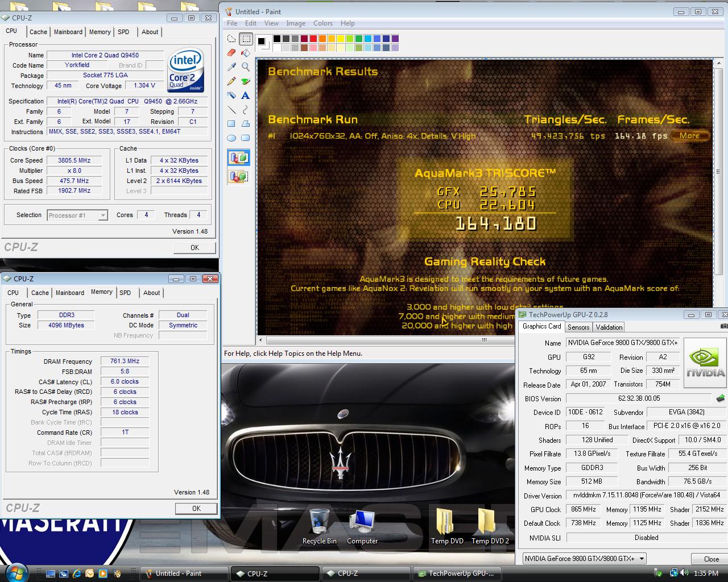Select the Brush tool in Paint
Viewport: 728px width, 582px height.
click(x=246, y=81)
